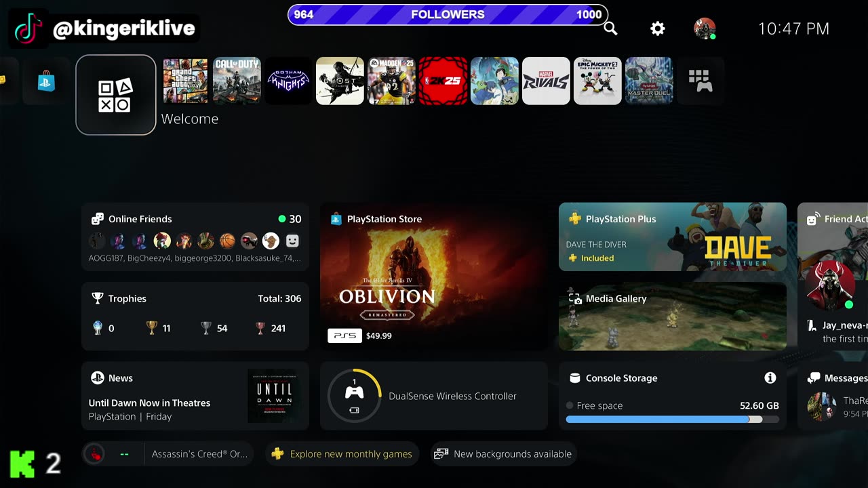Image resolution: width=868 pixels, height=488 pixels.
Task: Click the friend names list text
Action: pyautogui.click(x=195, y=258)
